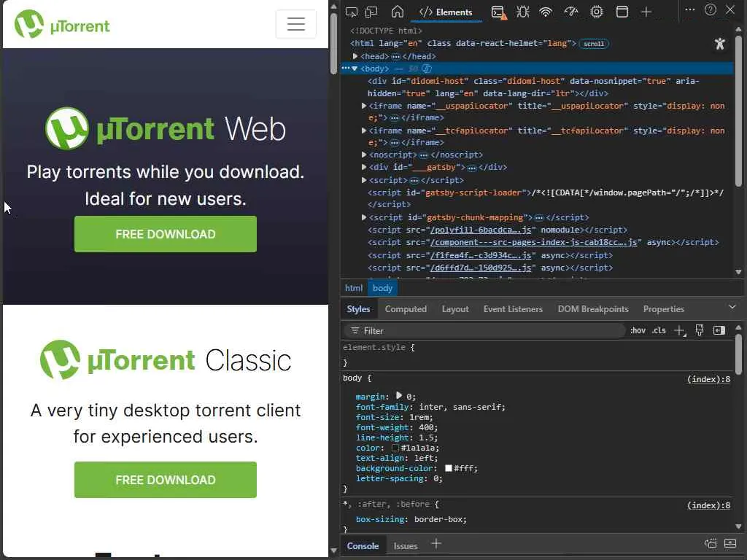Click new style rule plus icon
The image size is (747, 560).
click(680, 331)
